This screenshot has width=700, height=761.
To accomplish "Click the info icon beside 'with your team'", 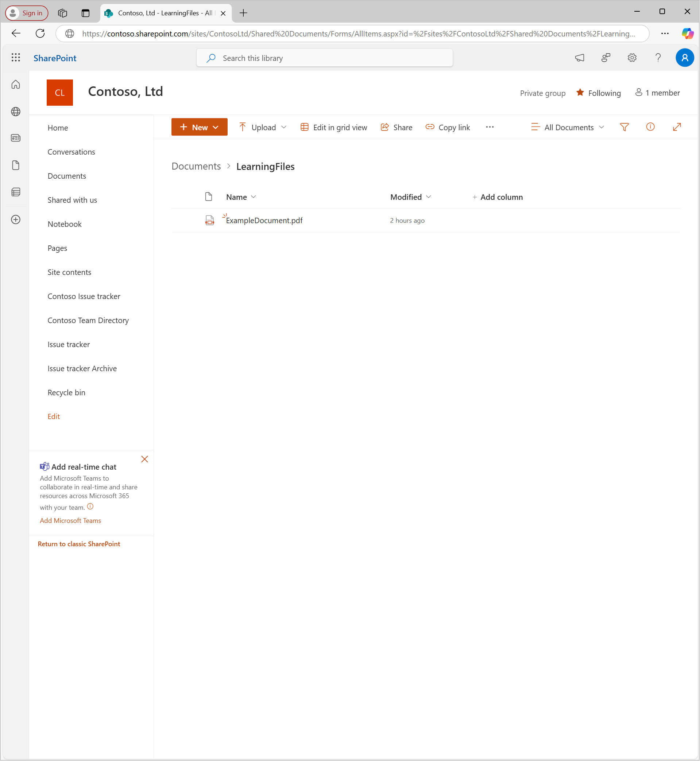I will (x=90, y=506).
